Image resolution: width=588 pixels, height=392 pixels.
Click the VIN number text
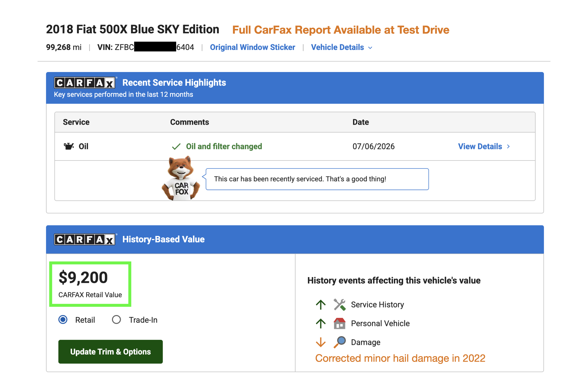coord(146,47)
